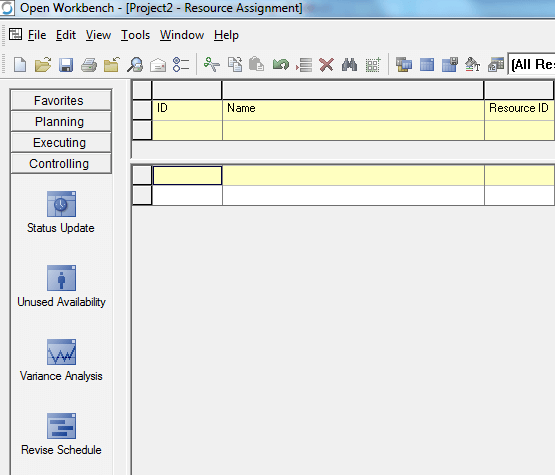Send project via envelope icon
The image size is (555, 475).
pos(158,65)
